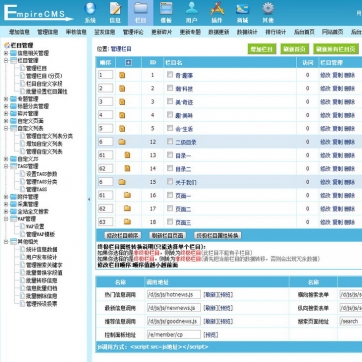Screen dimensions: 362x362
Task: Click the page icon in ID 1 row
Action: pos(122,75)
